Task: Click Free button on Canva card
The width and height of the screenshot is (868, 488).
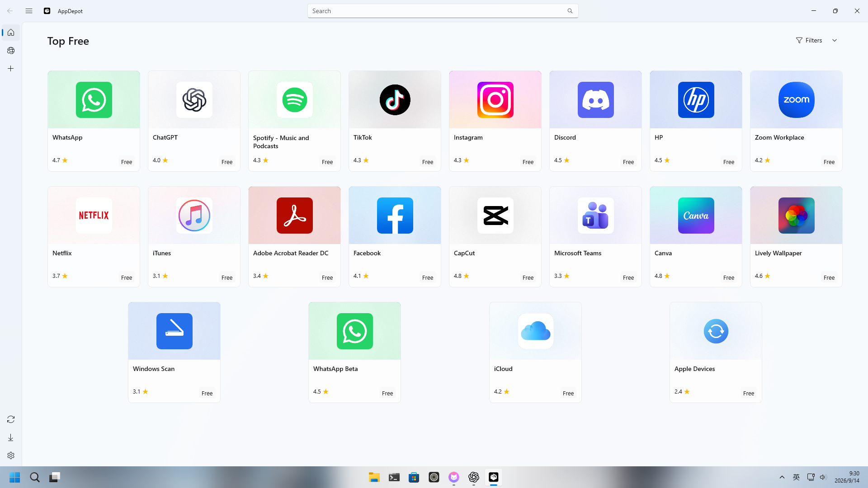Action: 729,277
